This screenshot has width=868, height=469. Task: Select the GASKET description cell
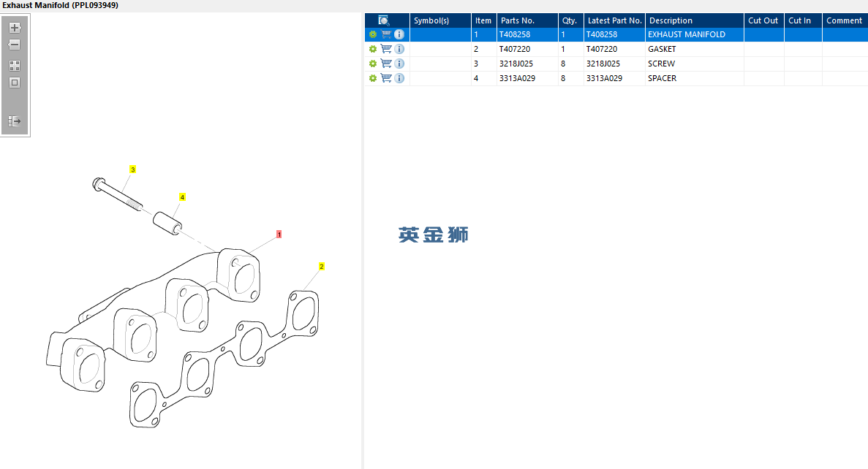coord(694,49)
